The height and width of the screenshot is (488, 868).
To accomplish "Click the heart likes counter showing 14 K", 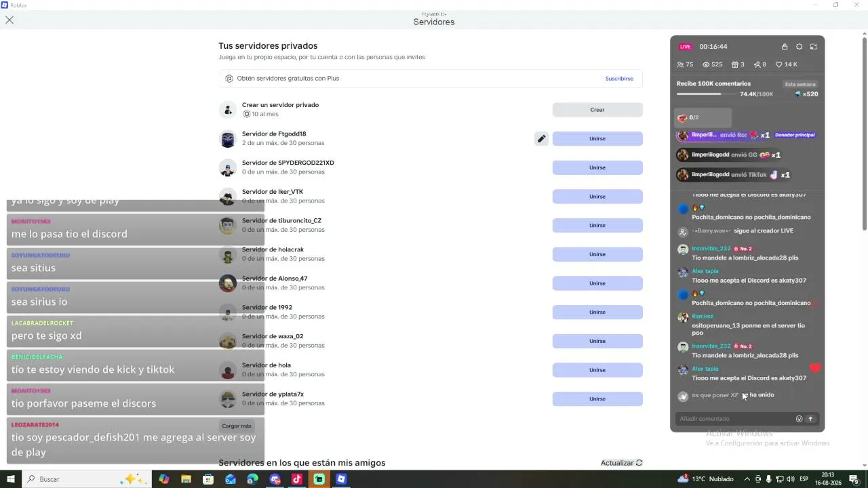I will pos(787,64).
